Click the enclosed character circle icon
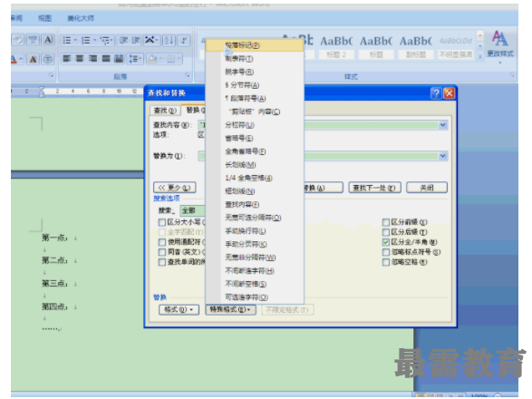The height and width of the screenshot is (399, 532). [48, 60]
